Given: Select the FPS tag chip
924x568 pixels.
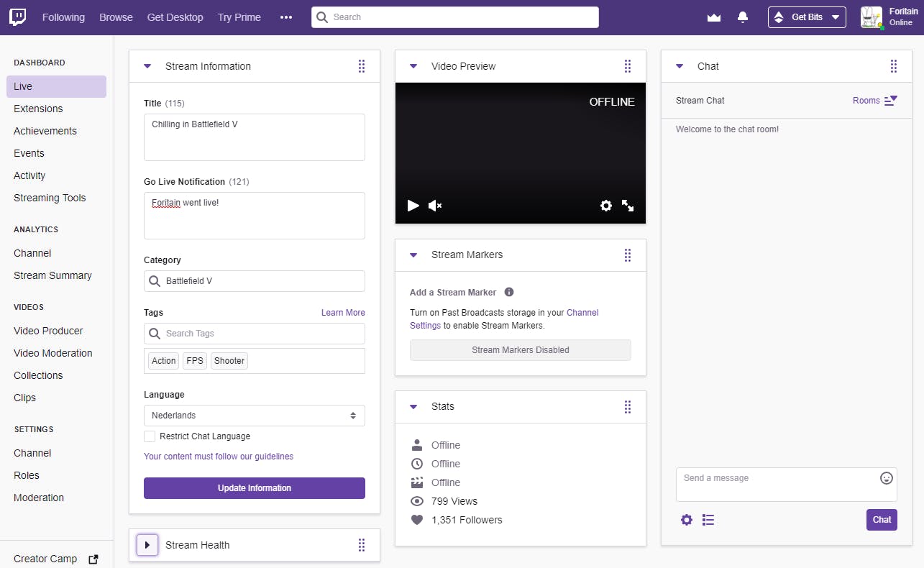Looking at the screenshot, I should tap(195, 361).
